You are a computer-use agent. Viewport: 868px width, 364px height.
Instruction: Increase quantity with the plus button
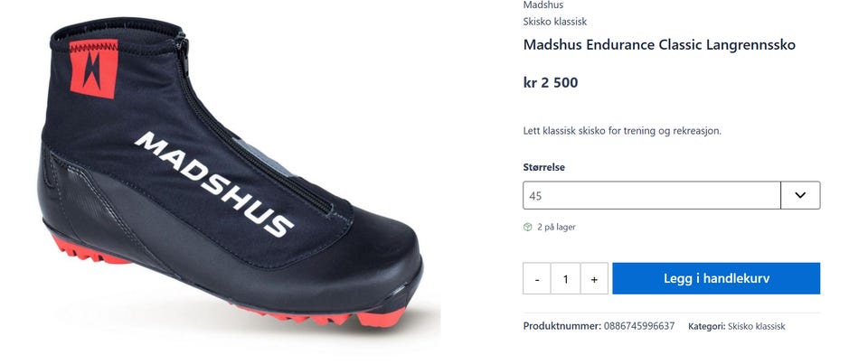pyautogui.click(x=594, y=278)
